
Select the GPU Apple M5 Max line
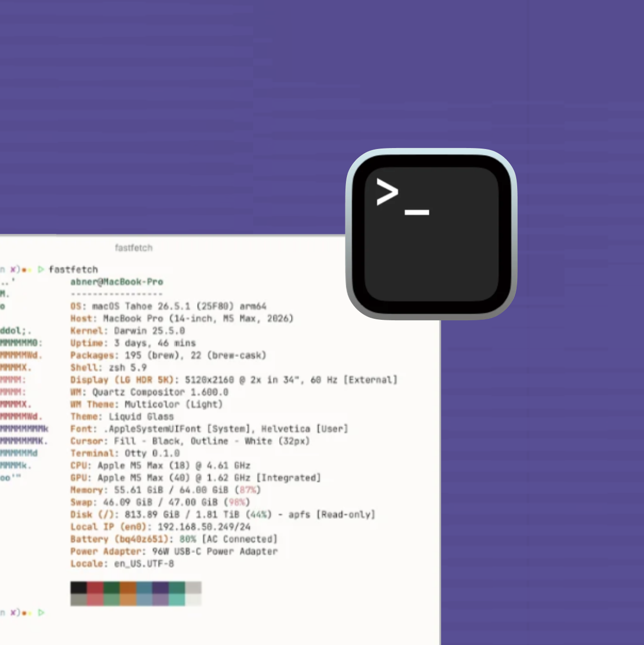tap(195, 478)
